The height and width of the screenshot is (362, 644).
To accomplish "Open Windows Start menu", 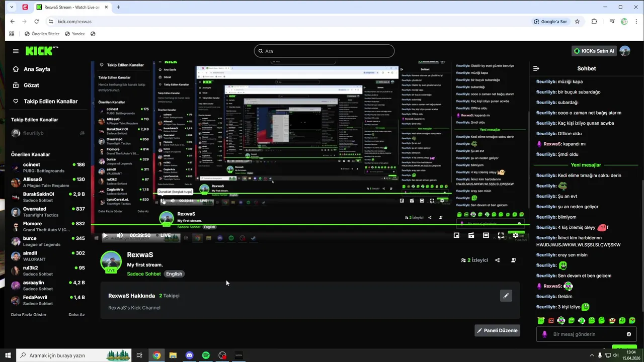I will tap(8, 355).
